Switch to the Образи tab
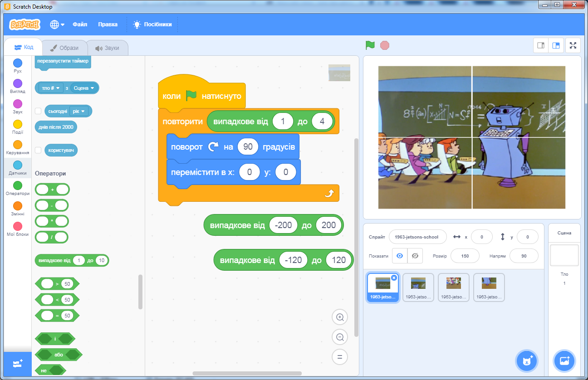This screenshot has width=588, height=380. (x=64, y=48)
